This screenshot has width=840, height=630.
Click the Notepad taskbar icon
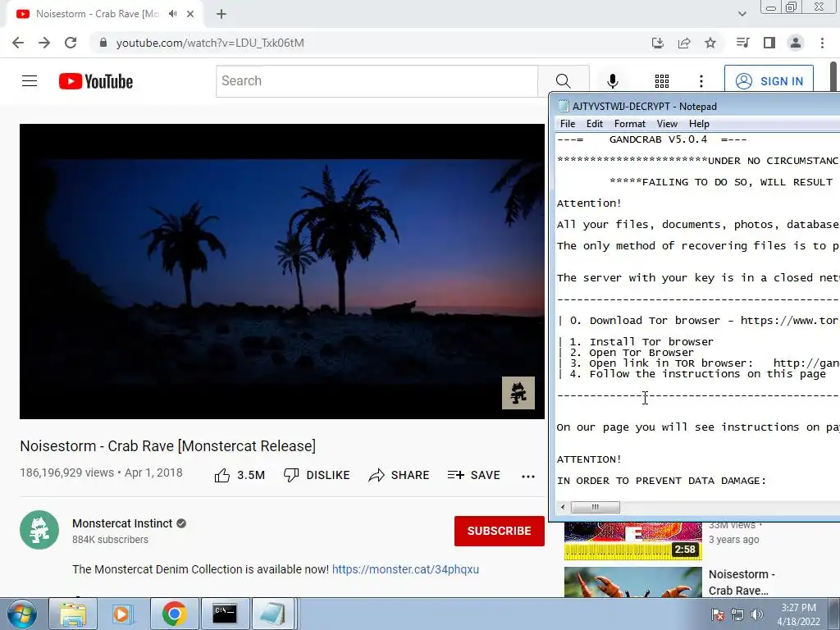tap(273, 614)
